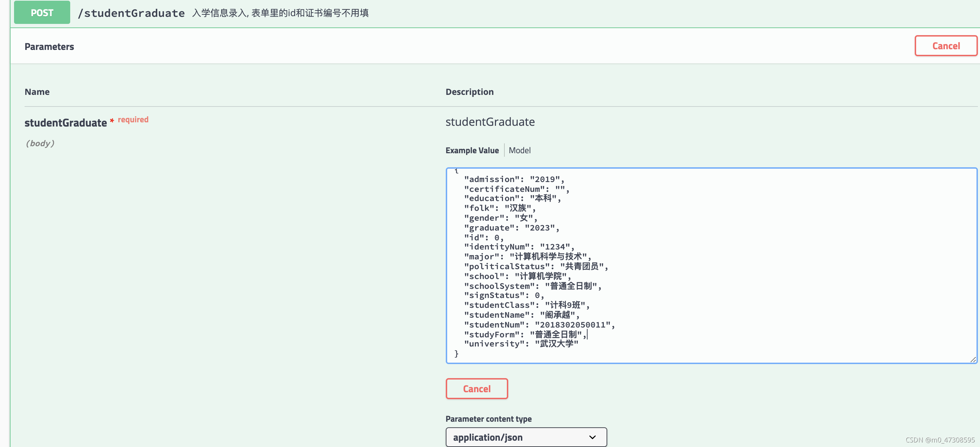Click the "id": 0 line in the body

tap(484, 238)
